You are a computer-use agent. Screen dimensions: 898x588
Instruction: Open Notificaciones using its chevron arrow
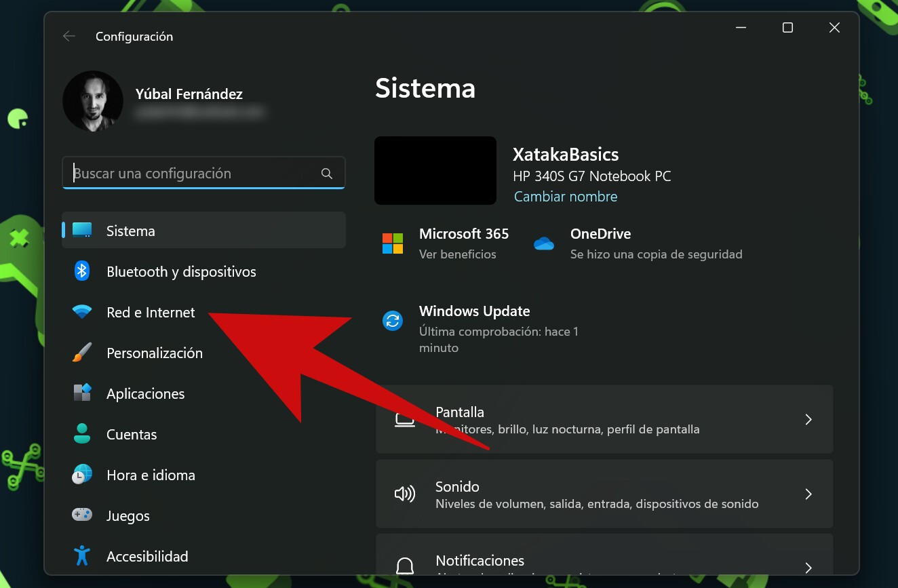[808, 567]
